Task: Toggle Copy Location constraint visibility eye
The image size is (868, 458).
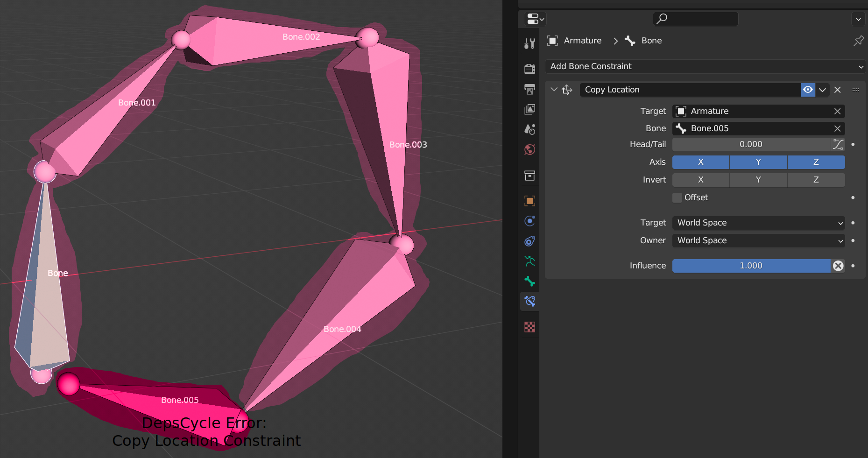Action: [x=808, y=90]
